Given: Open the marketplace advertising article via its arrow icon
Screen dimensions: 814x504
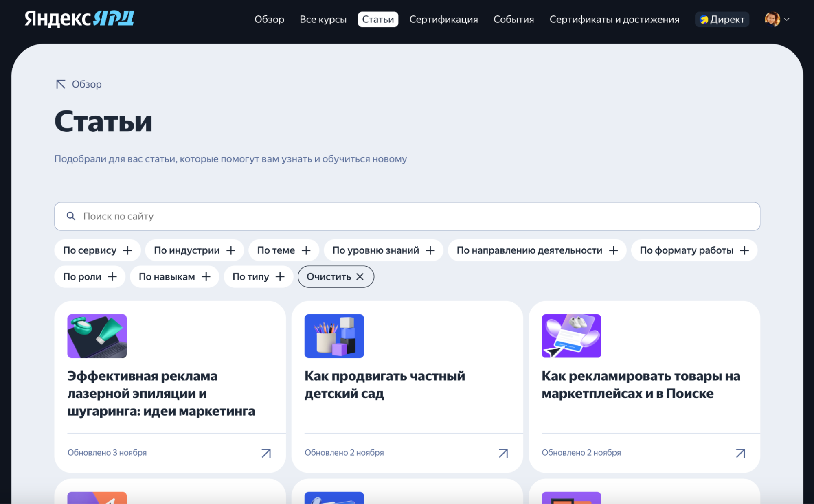Looking at the screenshot, I should [740, 453].
